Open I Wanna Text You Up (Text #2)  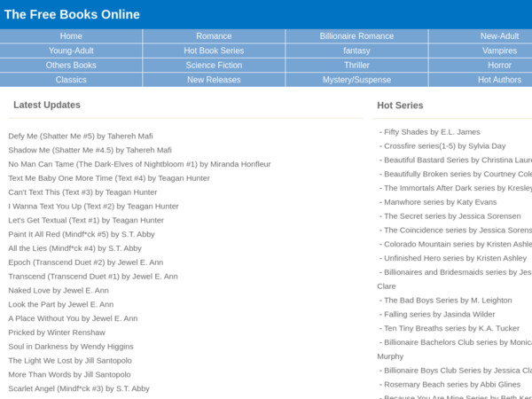point(93,207)
